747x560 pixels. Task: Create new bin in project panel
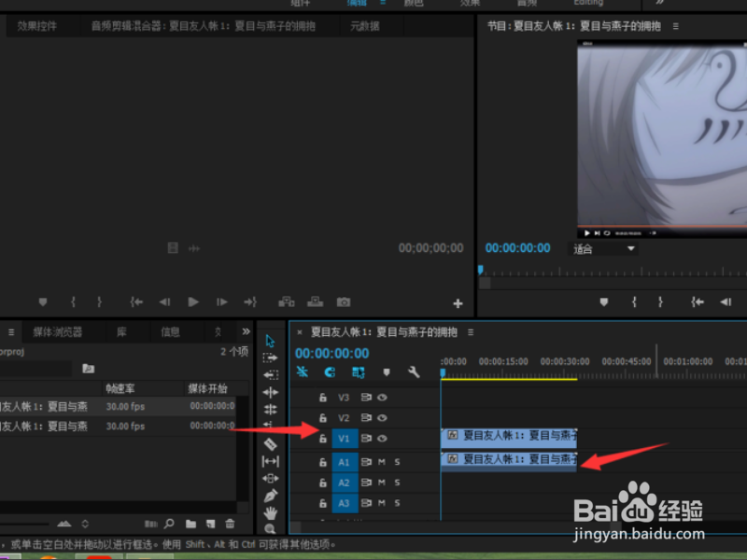pyautogui.click(x=190, y=524)
